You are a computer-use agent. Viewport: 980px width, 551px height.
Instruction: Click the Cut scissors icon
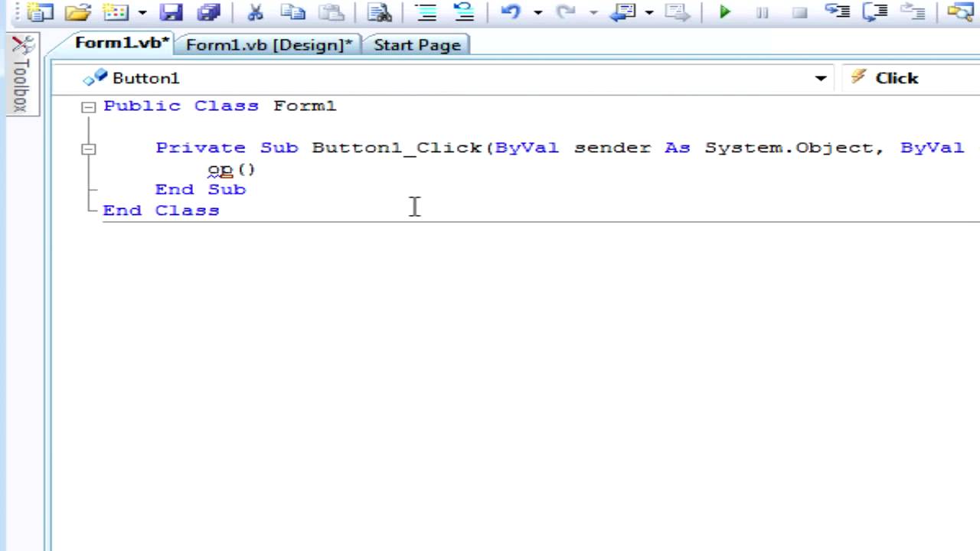point(256,12)
